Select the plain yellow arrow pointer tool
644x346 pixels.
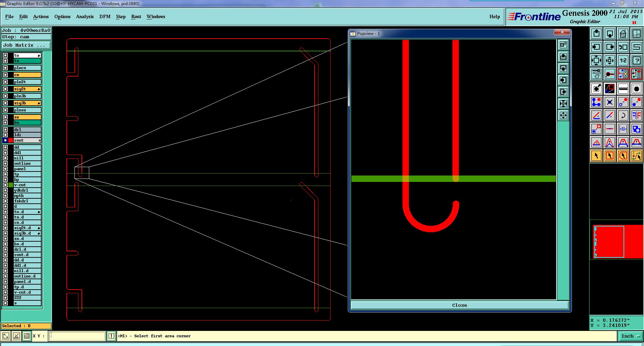click(596, 156)
